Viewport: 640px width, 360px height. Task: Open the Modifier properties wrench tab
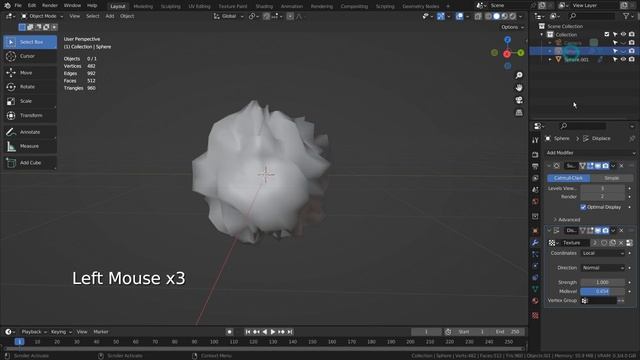535,242
